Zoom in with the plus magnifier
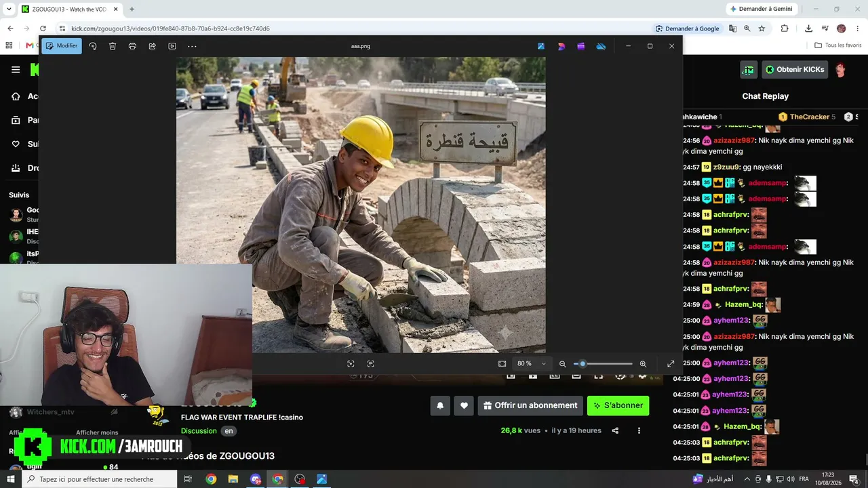 pyautogui.click(x=643, y=364)
